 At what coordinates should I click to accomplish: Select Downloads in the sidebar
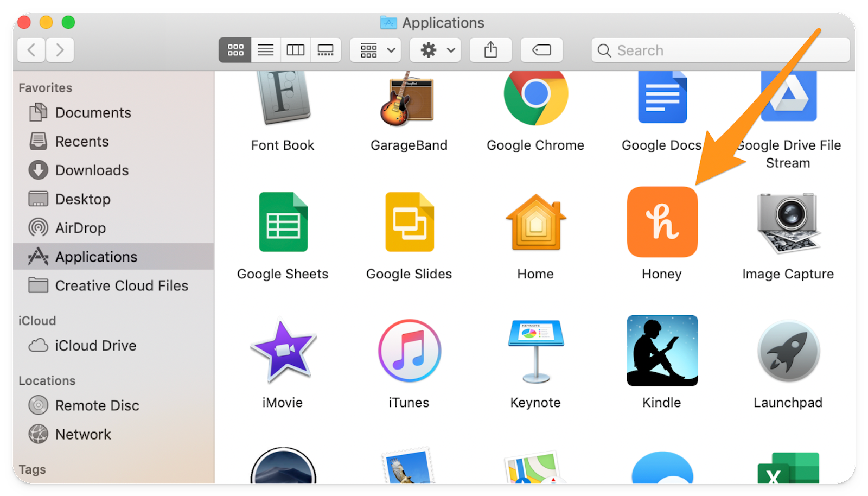[91, 170]
